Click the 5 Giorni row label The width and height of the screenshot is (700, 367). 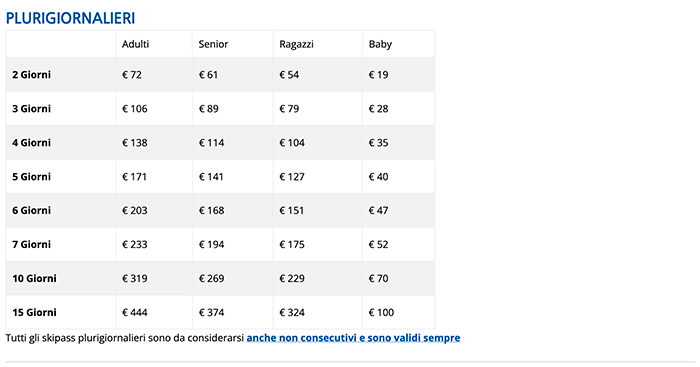[32, 176]
